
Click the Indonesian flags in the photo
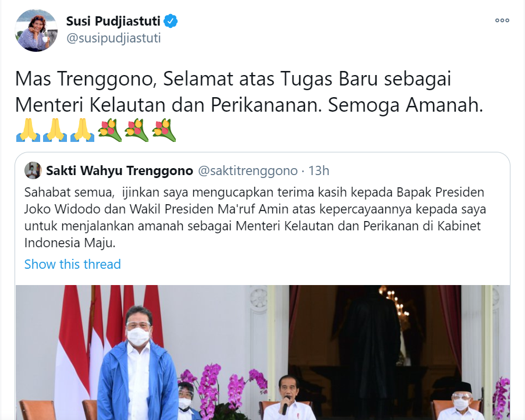click(107, 341)
